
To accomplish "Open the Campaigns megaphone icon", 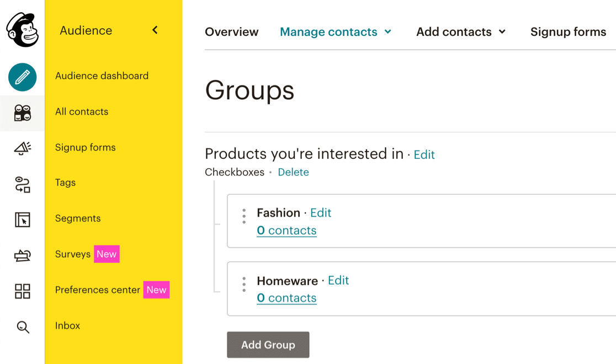I will [x=23, y=148].
